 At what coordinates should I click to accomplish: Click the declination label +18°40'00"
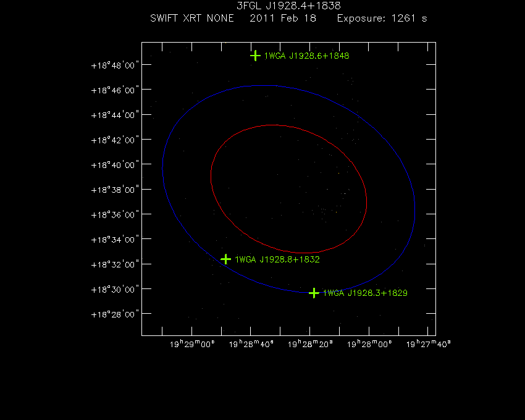[115, 165]
